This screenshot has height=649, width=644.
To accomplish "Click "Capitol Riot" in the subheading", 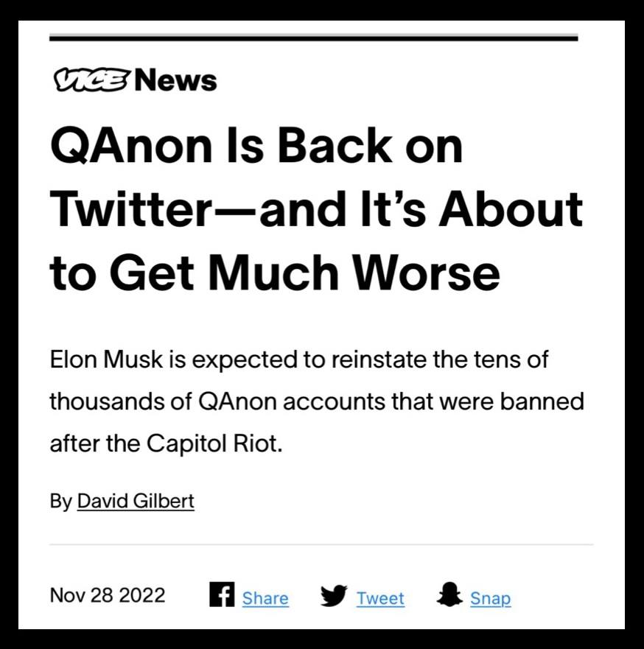I will pyautogui.click(x=213, y=445).
